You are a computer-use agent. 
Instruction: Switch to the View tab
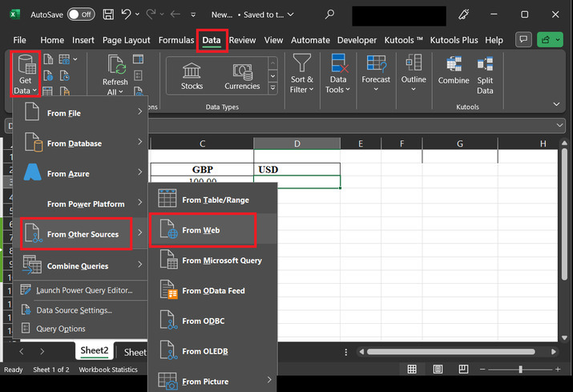pyautogui.click(x=274, y=40)
